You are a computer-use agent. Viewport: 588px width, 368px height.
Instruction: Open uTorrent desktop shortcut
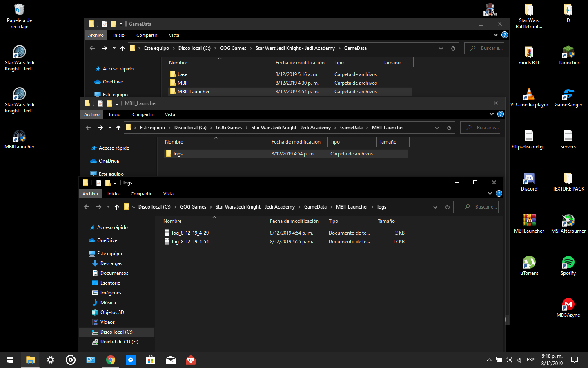pos(529,263)
